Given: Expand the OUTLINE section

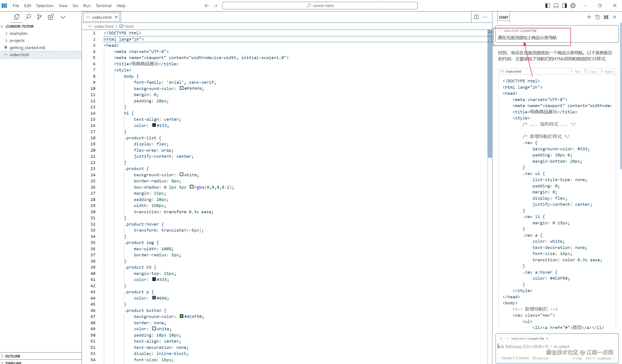Looking at the screenshot, I should point(13,356).
